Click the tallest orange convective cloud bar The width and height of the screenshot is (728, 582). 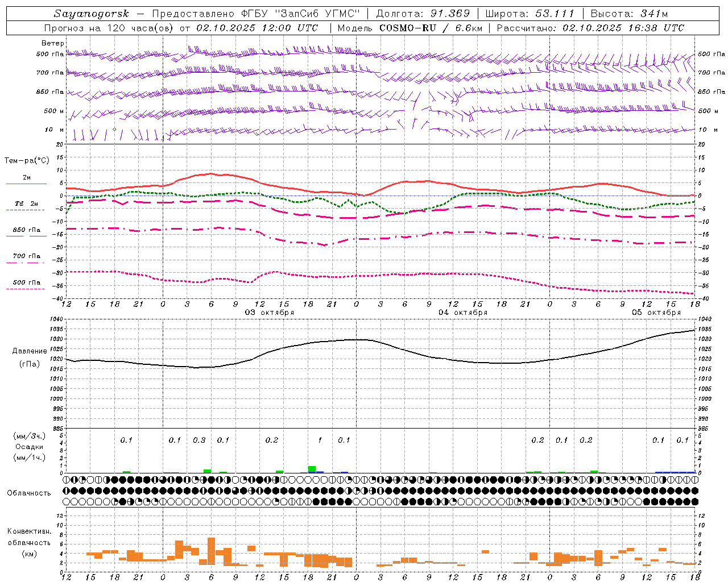point(211,551)
